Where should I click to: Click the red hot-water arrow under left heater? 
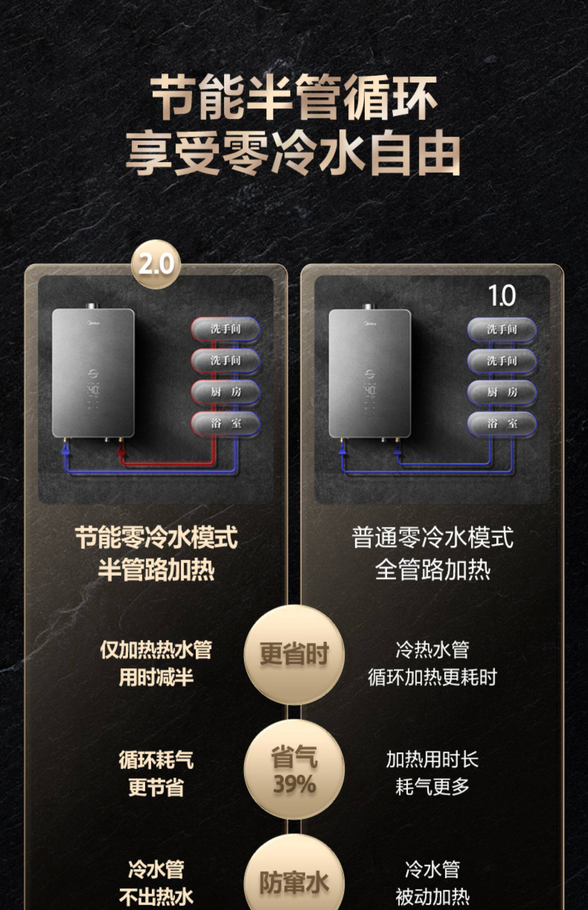[122, 451]
